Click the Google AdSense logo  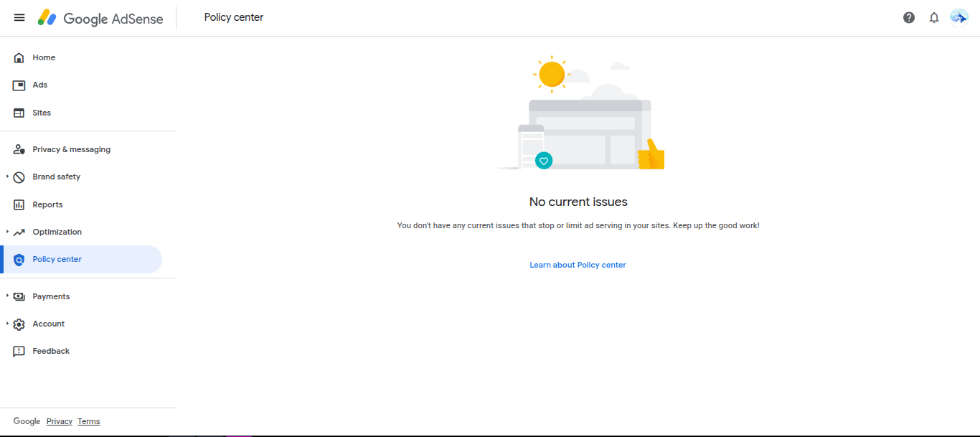(100, 18)
